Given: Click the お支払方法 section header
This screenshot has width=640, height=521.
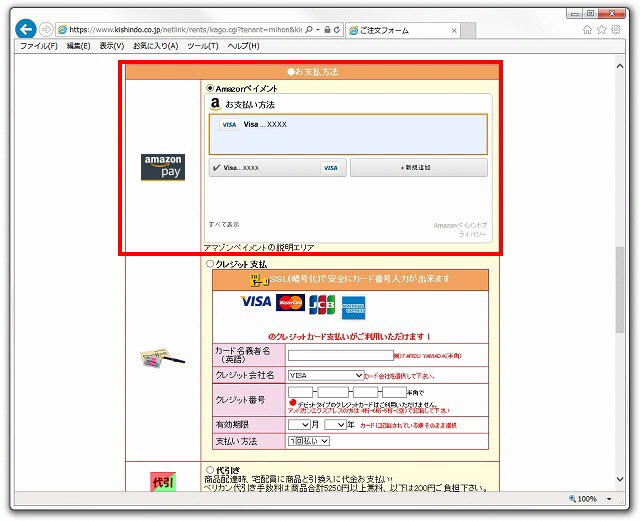Looking at the screenshot, I should [x=312, y=72].
